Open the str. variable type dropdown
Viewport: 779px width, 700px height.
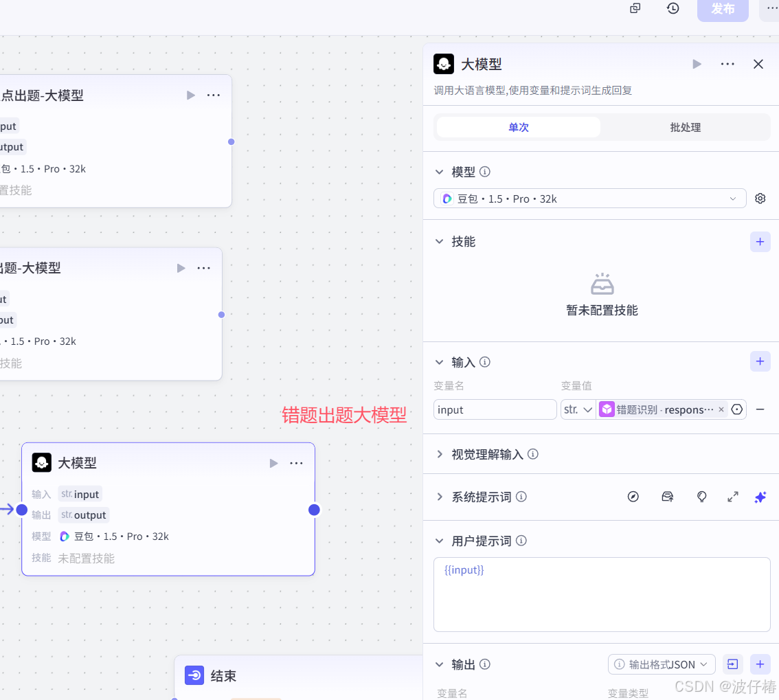578,409
